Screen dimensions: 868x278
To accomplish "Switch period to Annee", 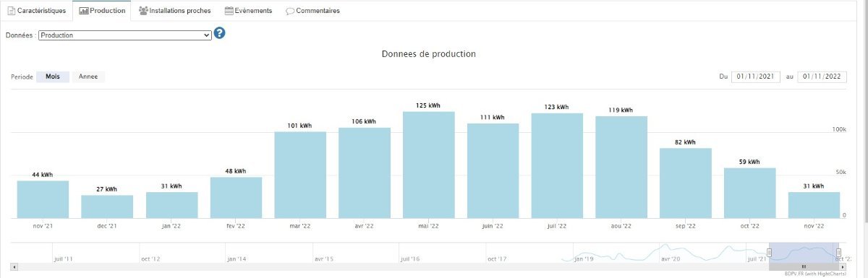I will point(88,77).
